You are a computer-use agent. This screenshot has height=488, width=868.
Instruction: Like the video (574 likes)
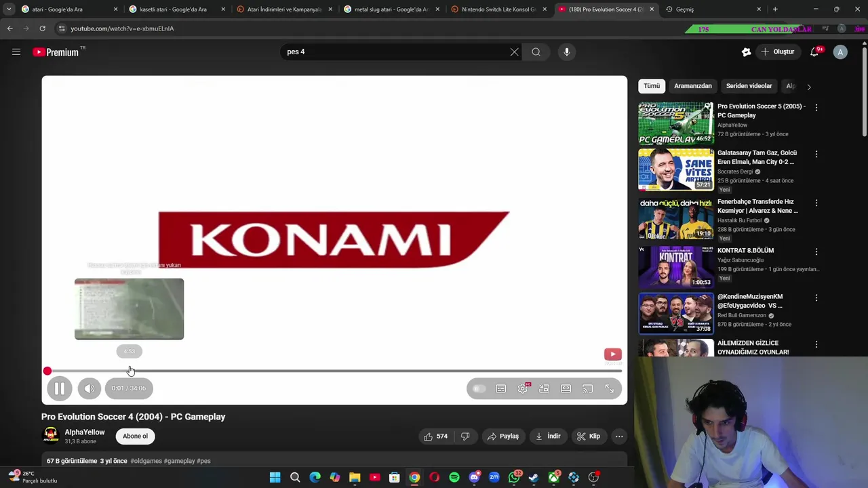coord(435,436)
